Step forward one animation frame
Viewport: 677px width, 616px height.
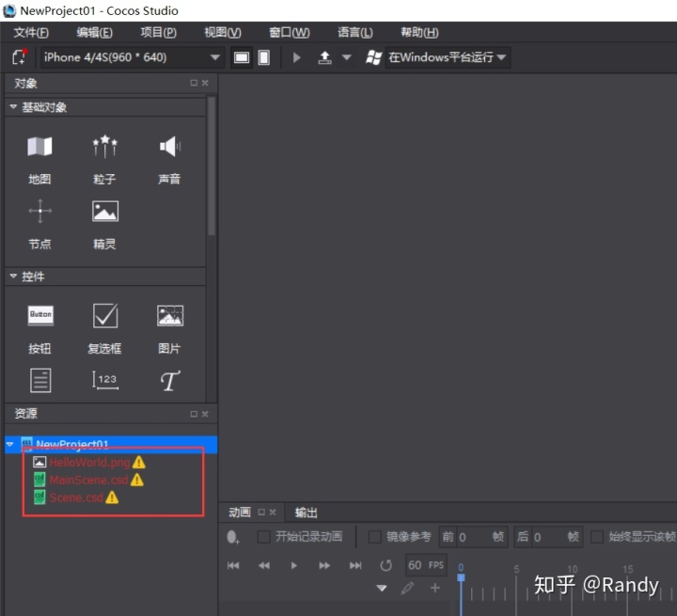[324, 565]
